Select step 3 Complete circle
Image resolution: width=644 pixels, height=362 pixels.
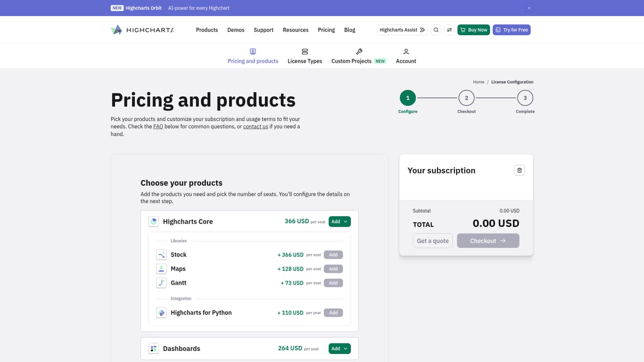tap(525, 98)
